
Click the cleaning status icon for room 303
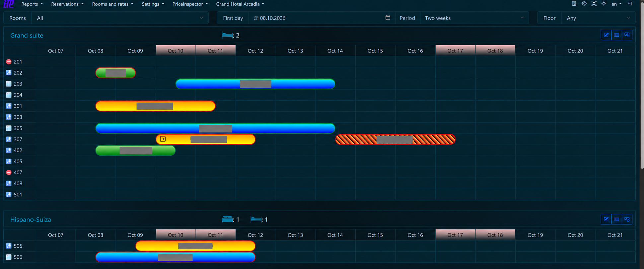(x=9, y=117)
